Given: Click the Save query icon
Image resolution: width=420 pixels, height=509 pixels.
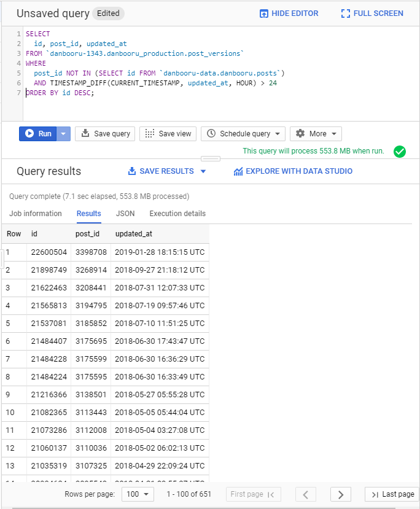Looking at the screenshot, I should click(85, 134).
